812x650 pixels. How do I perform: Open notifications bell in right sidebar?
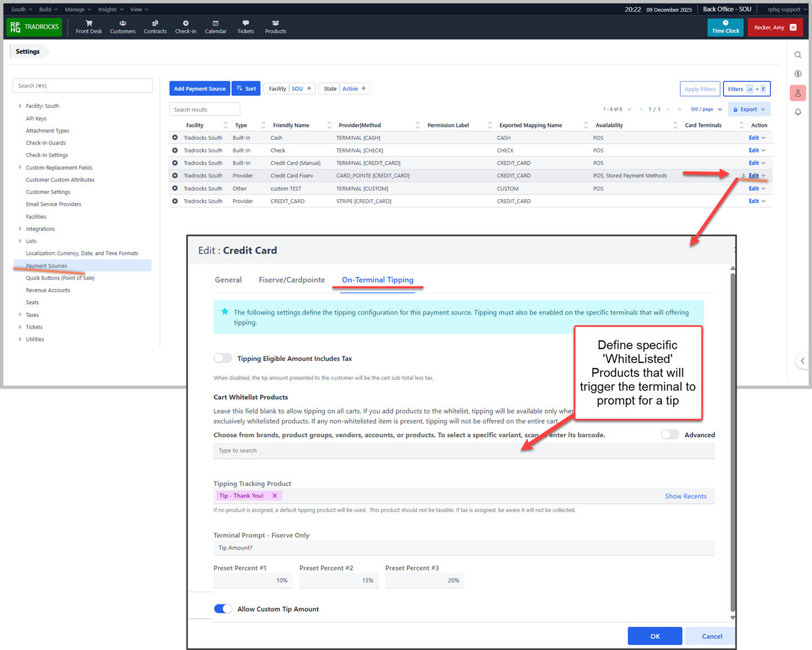[x=798, y=112]
